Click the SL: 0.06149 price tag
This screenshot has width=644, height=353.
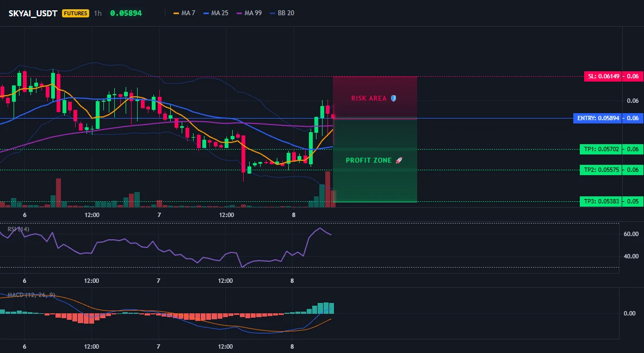pos(603,77)
